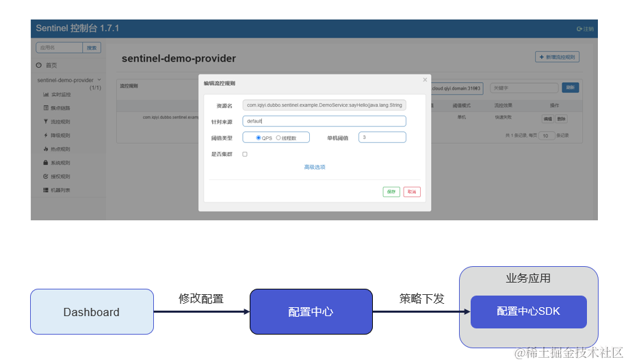Image resolution: width=628 pixels, height=364 pixels.
Task: Select 降级规则 lightning bolt item
Action: click(x=57, y=135)
